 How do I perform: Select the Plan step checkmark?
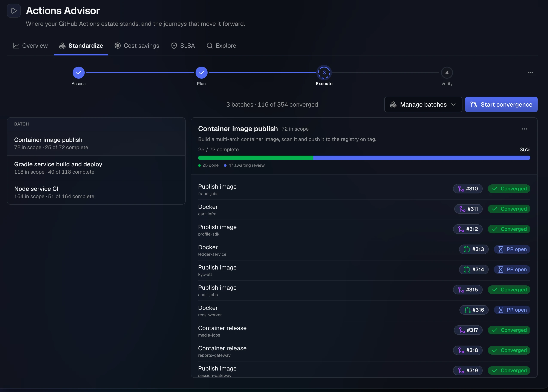(202, 73)
